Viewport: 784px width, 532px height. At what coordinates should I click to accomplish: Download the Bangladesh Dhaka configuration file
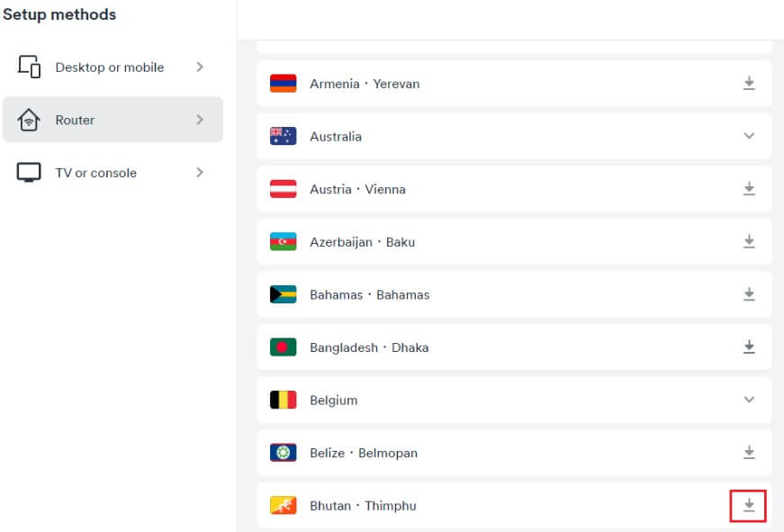tap(748, 347)
